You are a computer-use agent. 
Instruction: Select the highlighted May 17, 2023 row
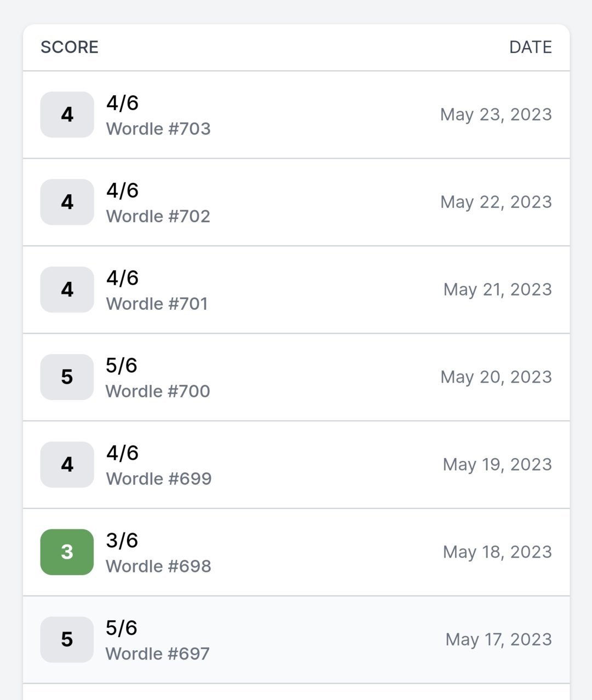296,640
